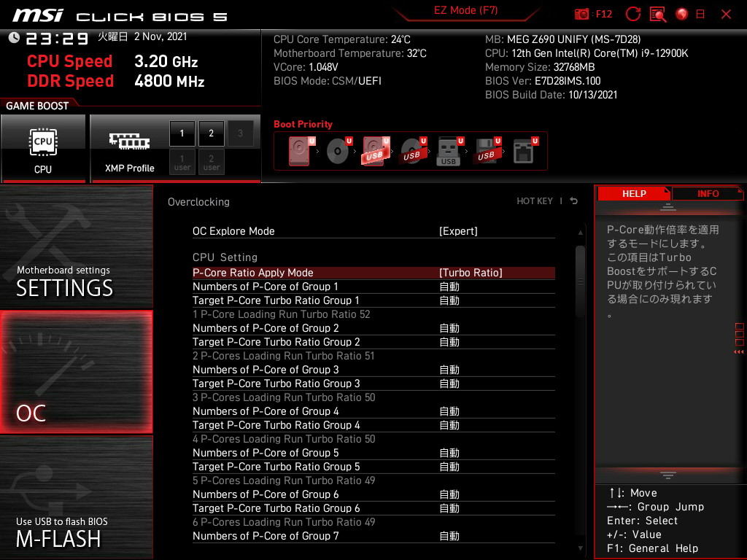
Task: Set value for Numbers of P-Core of Group 4
Action: [449, 411]
